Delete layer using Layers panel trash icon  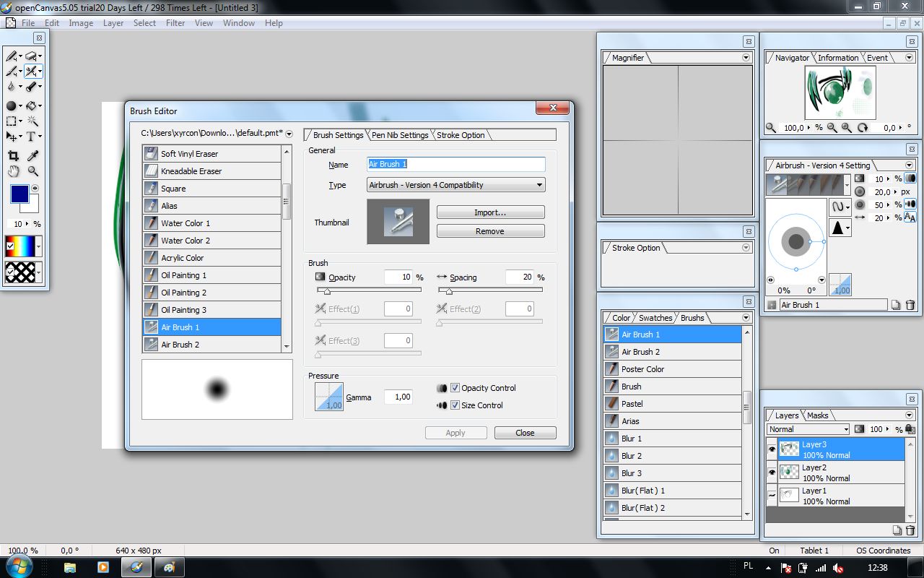[x=910, y=530]
